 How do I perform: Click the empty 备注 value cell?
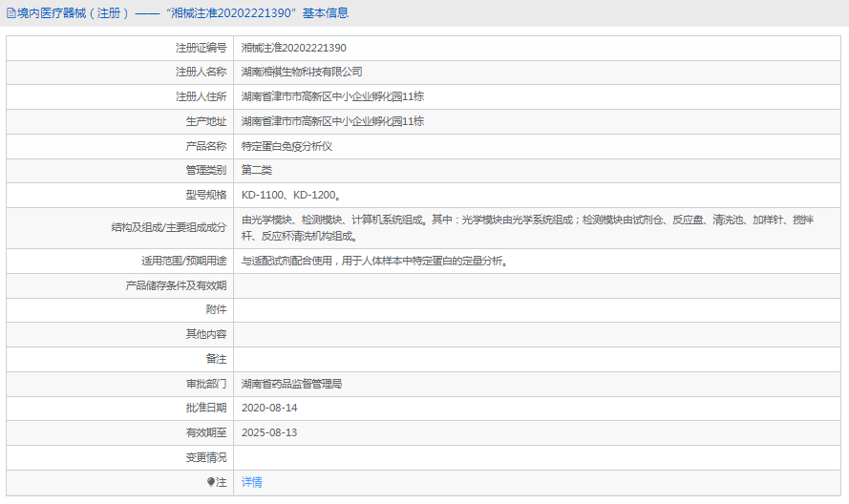pyautogui.click(x=535, y=359)
